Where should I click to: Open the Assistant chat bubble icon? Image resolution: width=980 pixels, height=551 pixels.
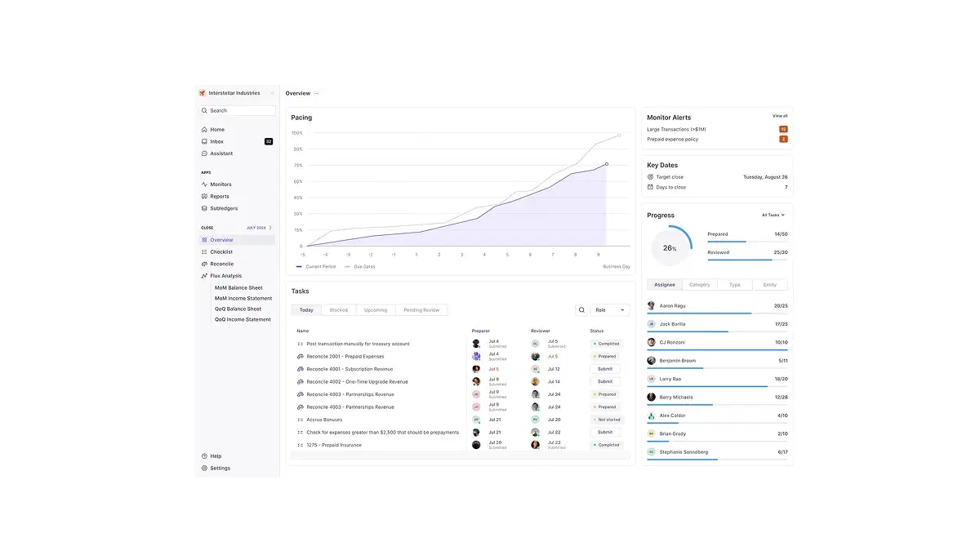point(204,153)
